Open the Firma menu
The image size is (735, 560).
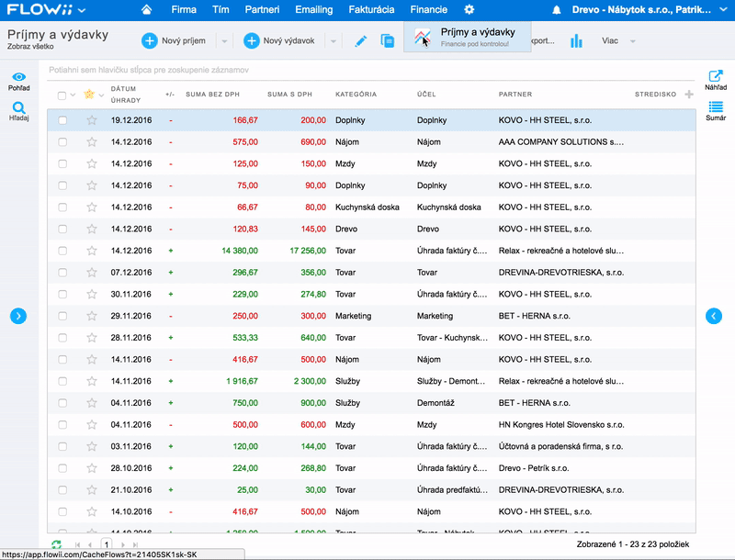pyautogui.click(x=184, y=9)
